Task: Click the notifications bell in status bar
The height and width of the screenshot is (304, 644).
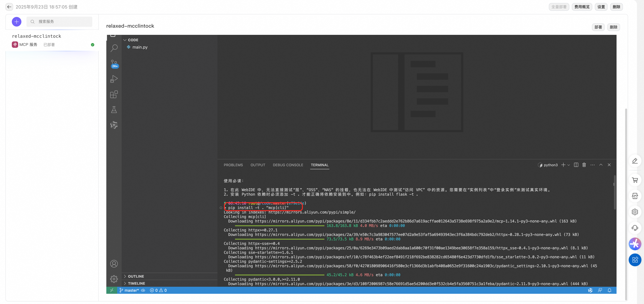Action: tap(610, 290)
